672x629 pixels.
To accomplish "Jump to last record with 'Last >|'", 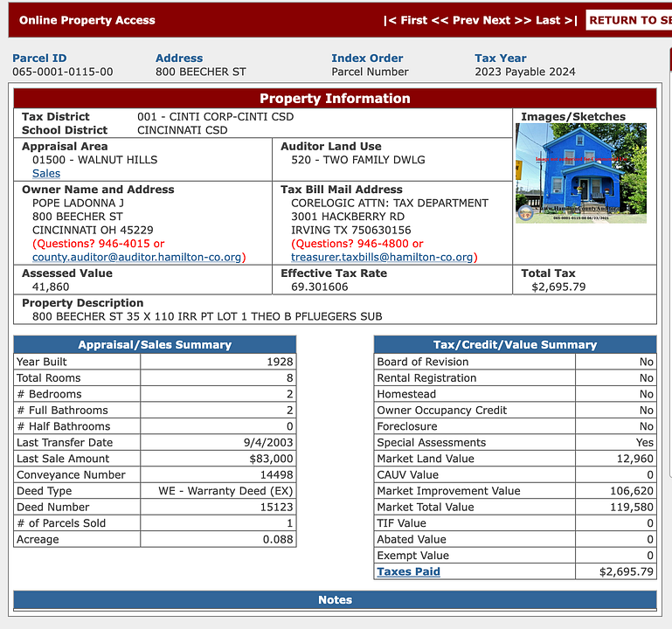I will pos(557,20).
